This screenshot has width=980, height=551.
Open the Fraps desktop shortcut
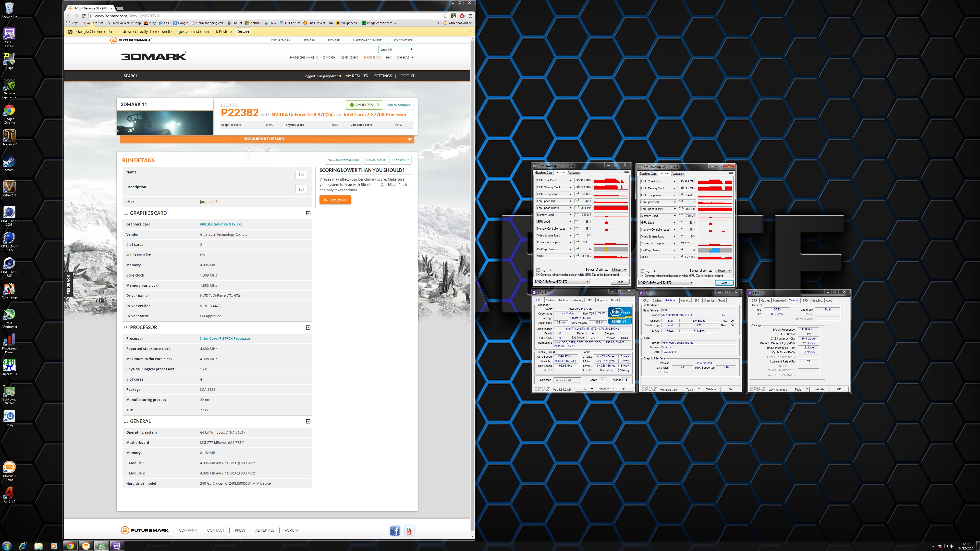(x=9, y=61)
